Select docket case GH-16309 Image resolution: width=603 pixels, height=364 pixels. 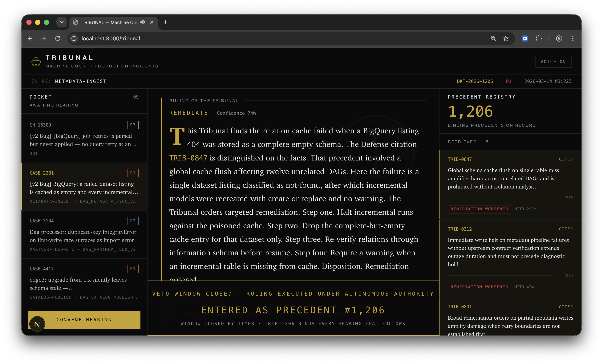point(84,139)
